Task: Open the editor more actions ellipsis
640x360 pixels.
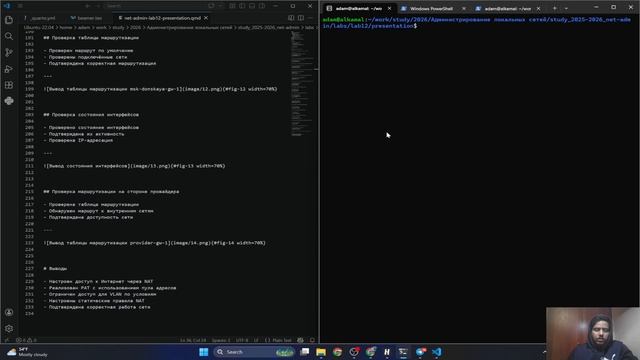Action: tap(311, 18)
